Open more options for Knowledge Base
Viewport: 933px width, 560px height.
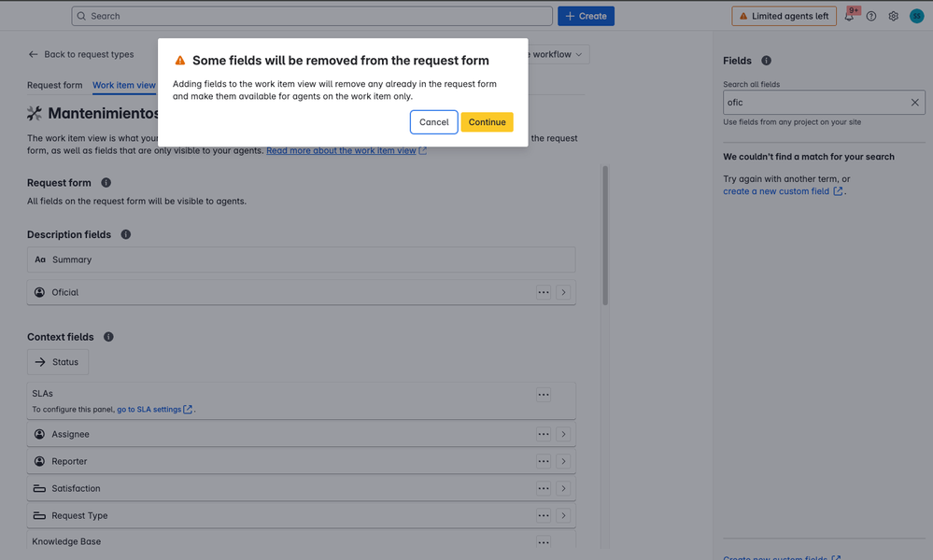click(x=544, y=541)
